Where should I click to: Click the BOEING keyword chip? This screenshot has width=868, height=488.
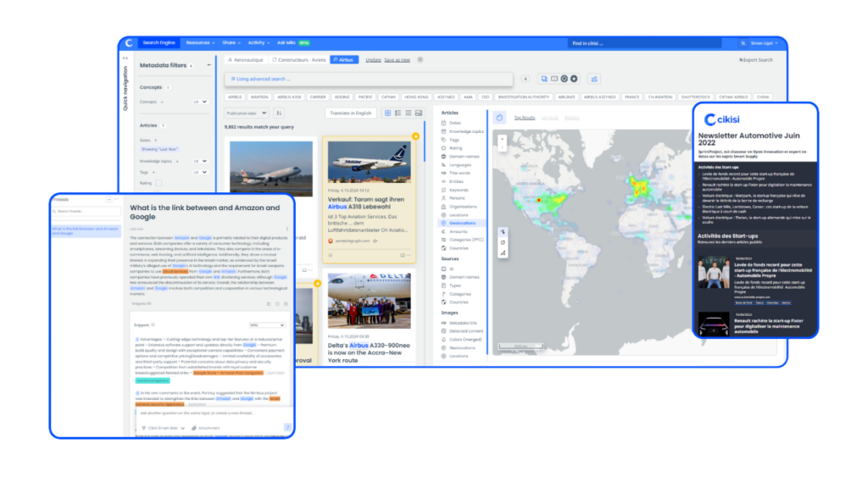(x=342, y=97)
